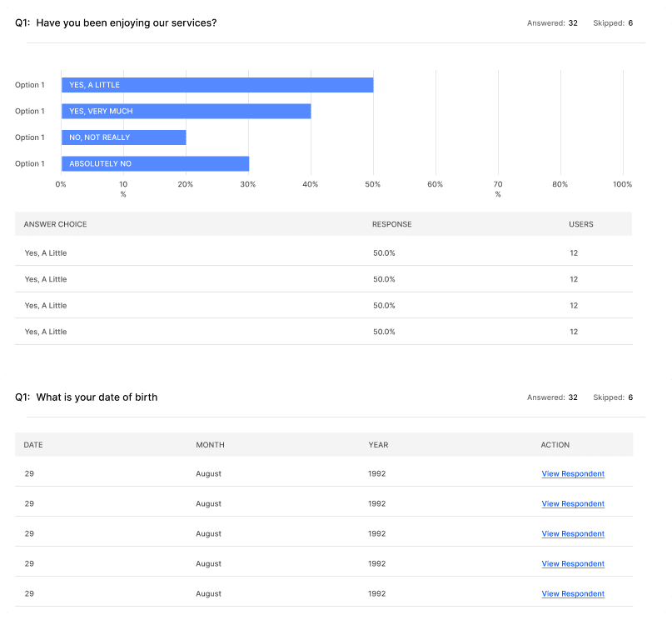Click the YEAR column header
Screen dimensions: 672x620
pos(378,445)
